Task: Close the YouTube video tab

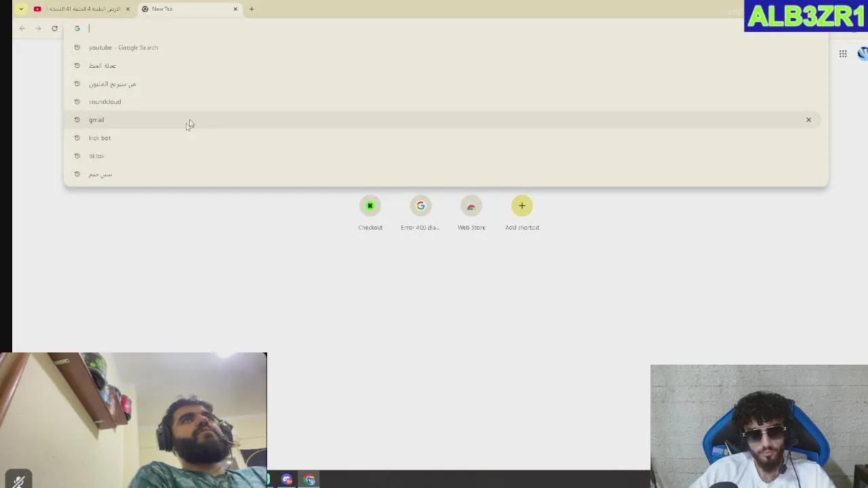Action: point(127,9)
